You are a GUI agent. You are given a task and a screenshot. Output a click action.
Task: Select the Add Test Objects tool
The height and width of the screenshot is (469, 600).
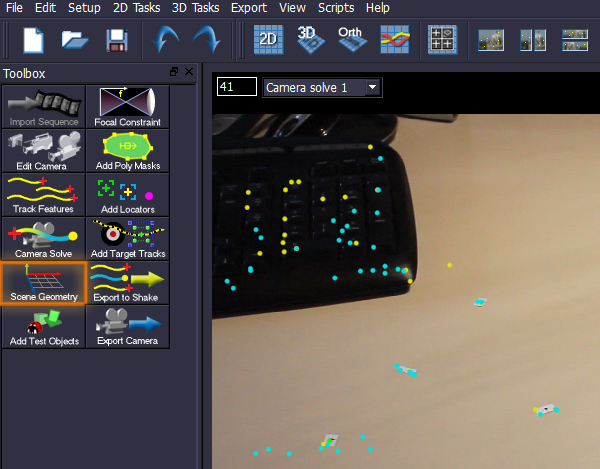pos(44,326)
